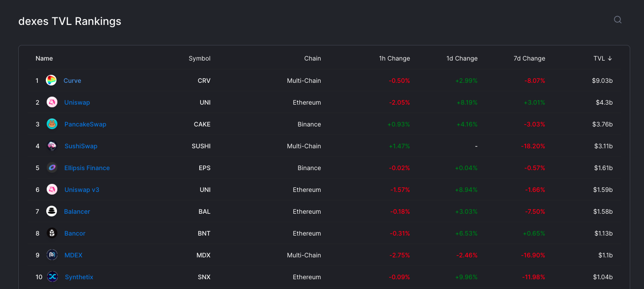
Task: Sort by the 1d Change column
Action: [x=462, y=58]
